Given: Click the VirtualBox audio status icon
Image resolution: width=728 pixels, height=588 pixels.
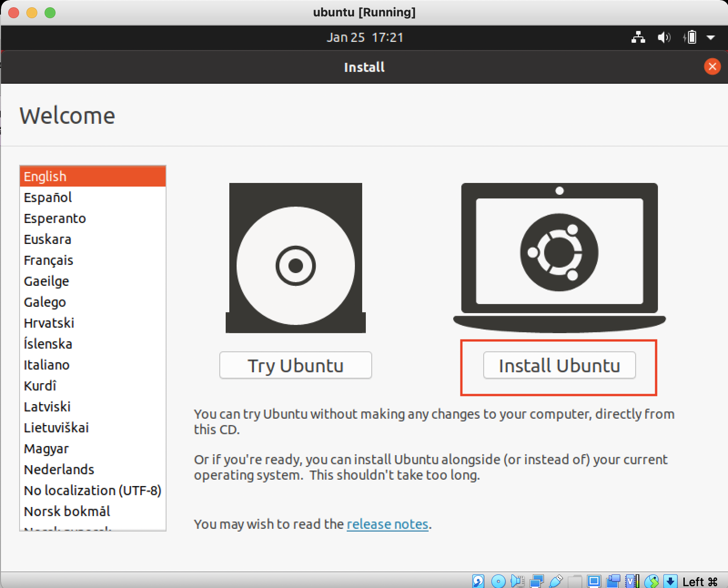Looking at the screenshot, I should tap(518, 581).
